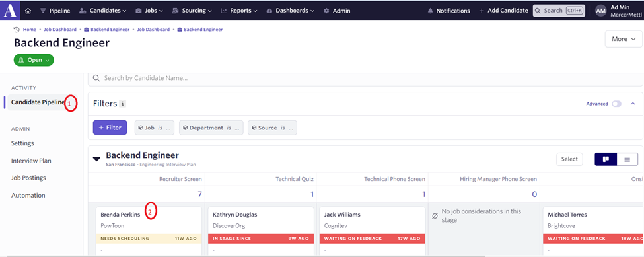Edit the Job is filter chip
644x257 pixels.
155,128
